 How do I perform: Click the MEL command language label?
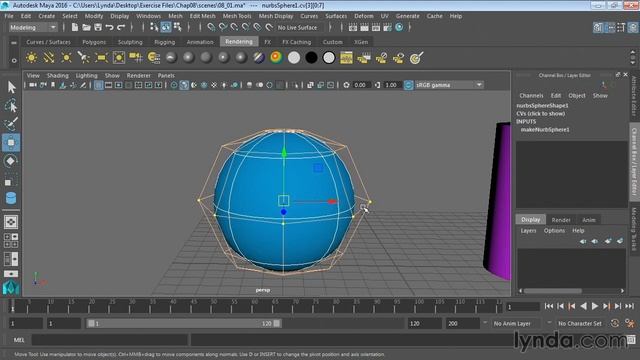19,340
